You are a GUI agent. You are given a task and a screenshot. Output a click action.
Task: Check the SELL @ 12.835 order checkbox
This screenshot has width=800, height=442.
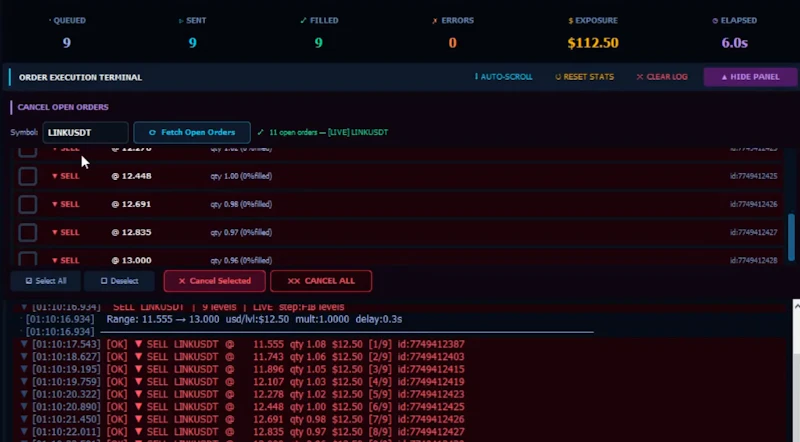pyautogui.click(x=28, y=232)
